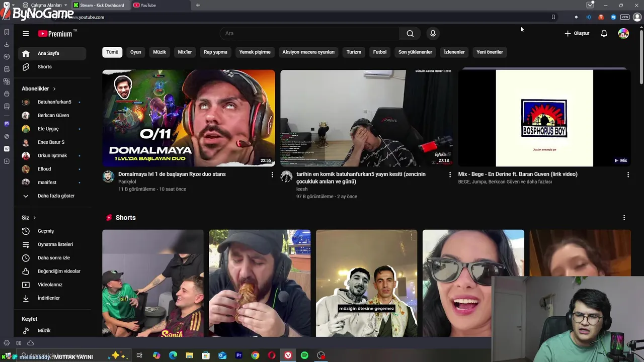Expand the Siz section arrow
Screen dimensions: 644x362
coord(34,218)
